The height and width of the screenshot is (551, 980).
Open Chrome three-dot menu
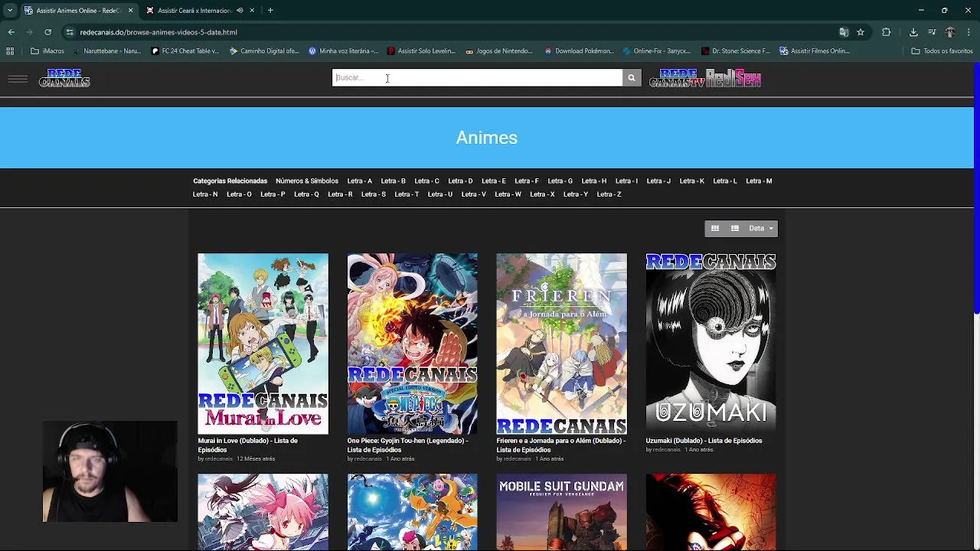click(x=969, y=32)
